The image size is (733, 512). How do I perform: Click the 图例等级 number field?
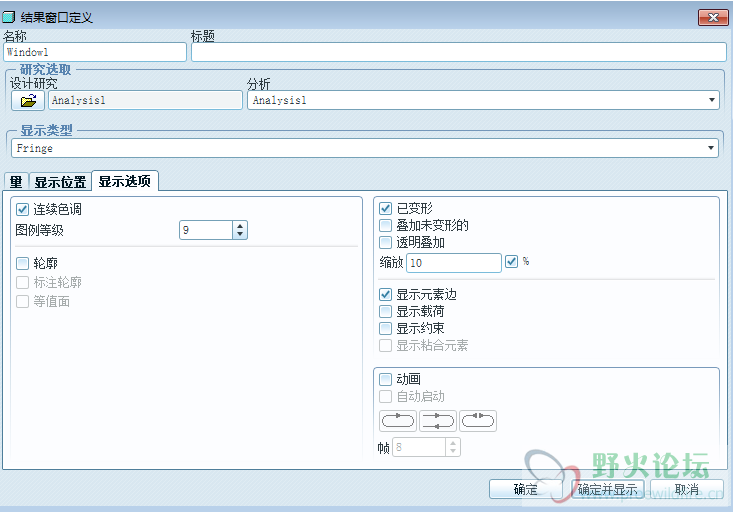pyautogui.click(x=206, y=230)
